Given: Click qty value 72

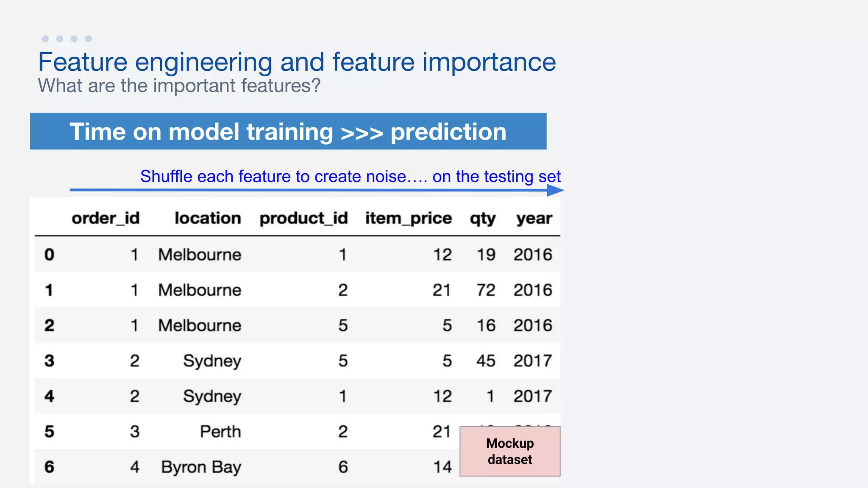Looking at the screenshot, I should [x=486, y=290].
